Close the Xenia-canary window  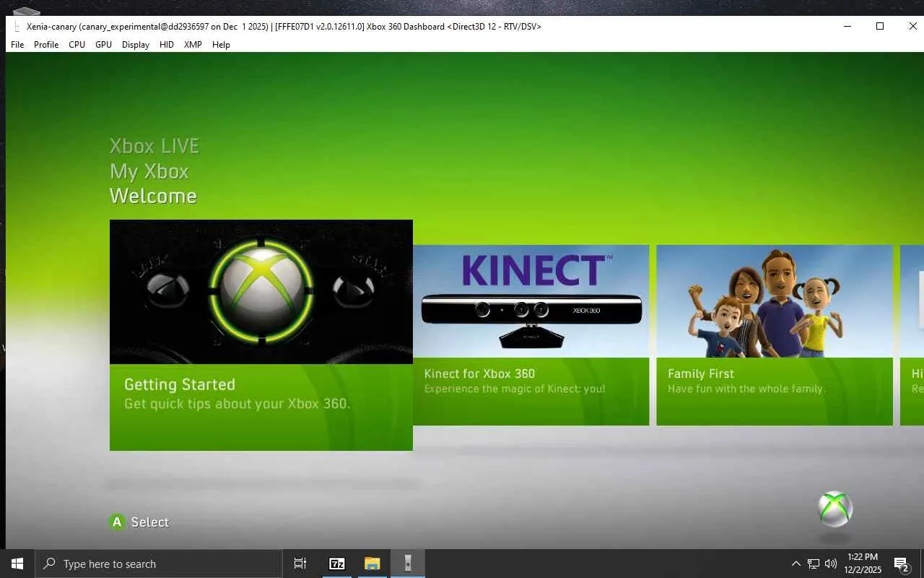point(912,26)
